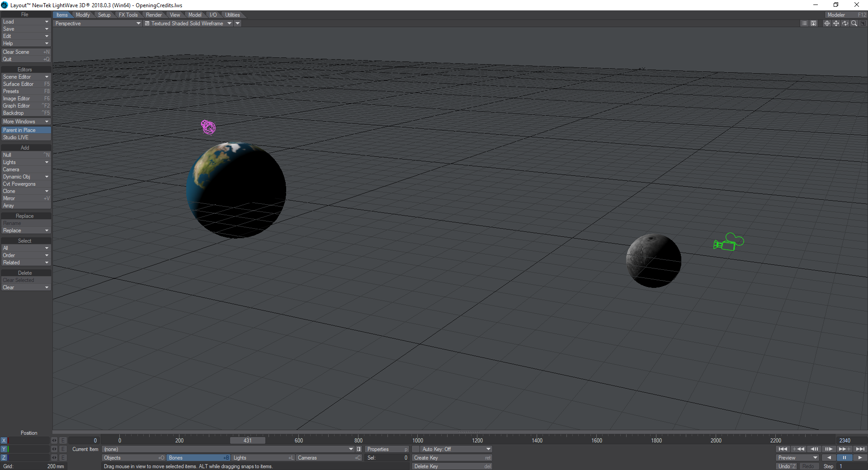Click the viewport rotate icon
This screenshot has width=868, height=470.
click(845, 23)
